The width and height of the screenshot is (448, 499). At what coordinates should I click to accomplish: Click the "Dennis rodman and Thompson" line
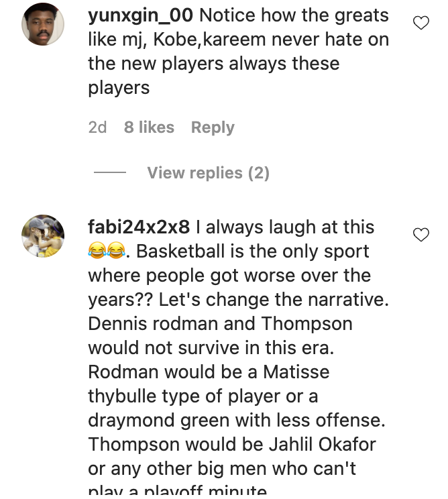[220, 323]
